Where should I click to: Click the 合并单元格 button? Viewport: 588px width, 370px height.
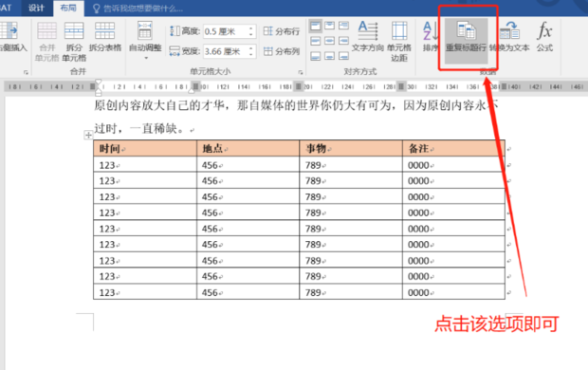(46, 42)
